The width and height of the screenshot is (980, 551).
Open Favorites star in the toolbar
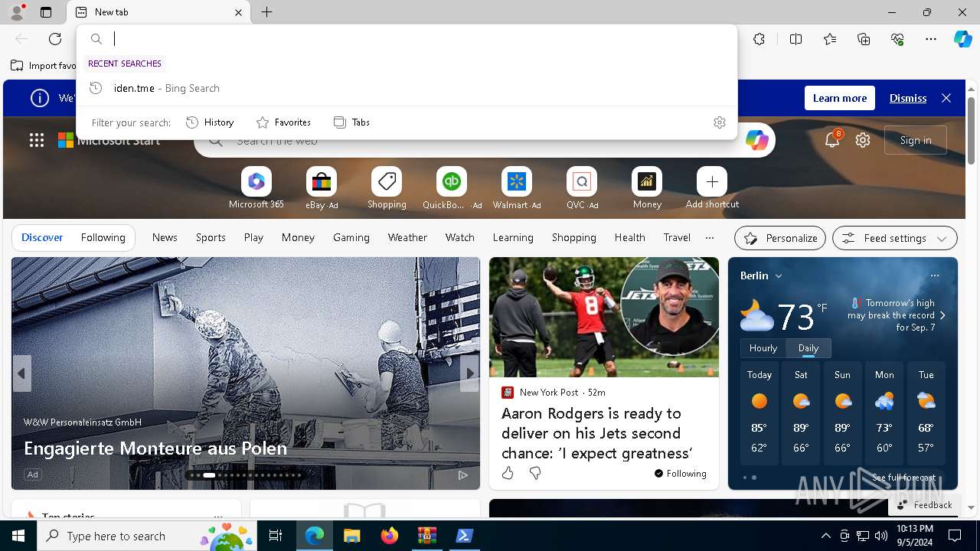(x=830, y=39)
